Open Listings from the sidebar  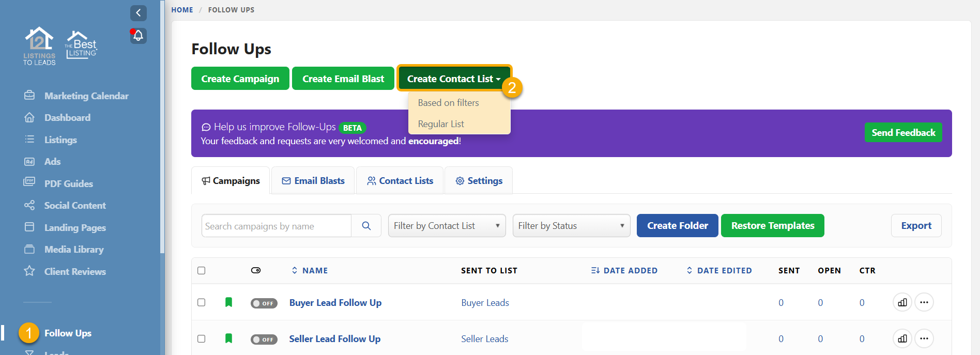pos(60,140)
